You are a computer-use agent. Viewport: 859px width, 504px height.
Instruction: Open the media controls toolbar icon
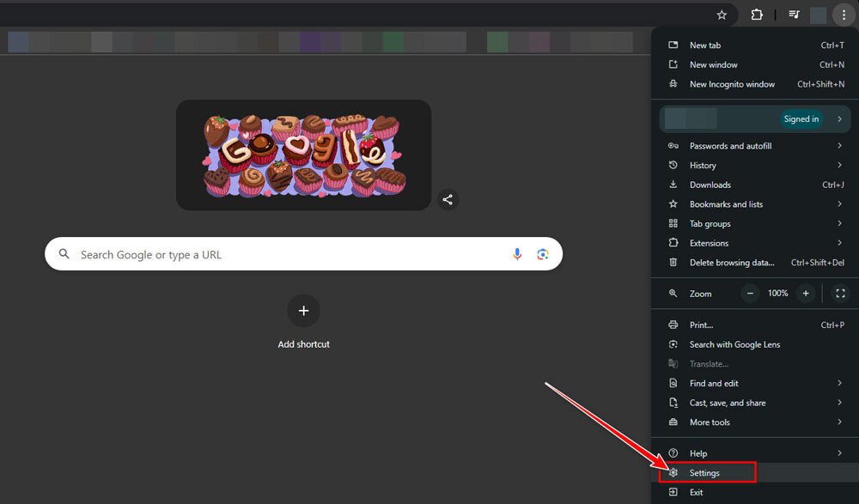(794, 15)
